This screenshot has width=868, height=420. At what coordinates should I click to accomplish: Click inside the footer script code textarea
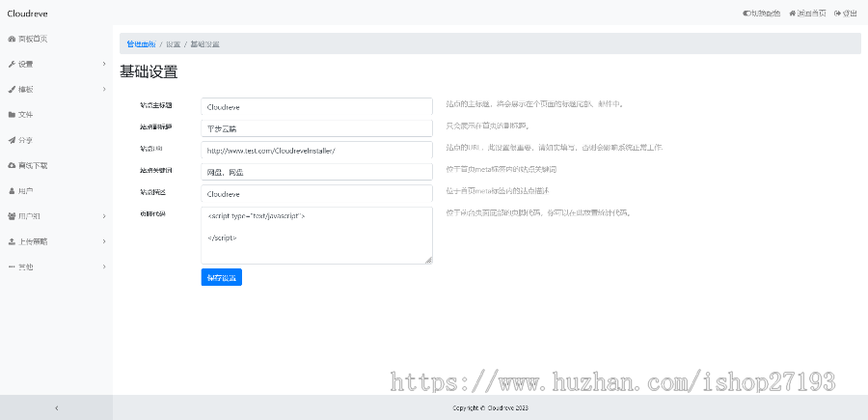point(316,236)
